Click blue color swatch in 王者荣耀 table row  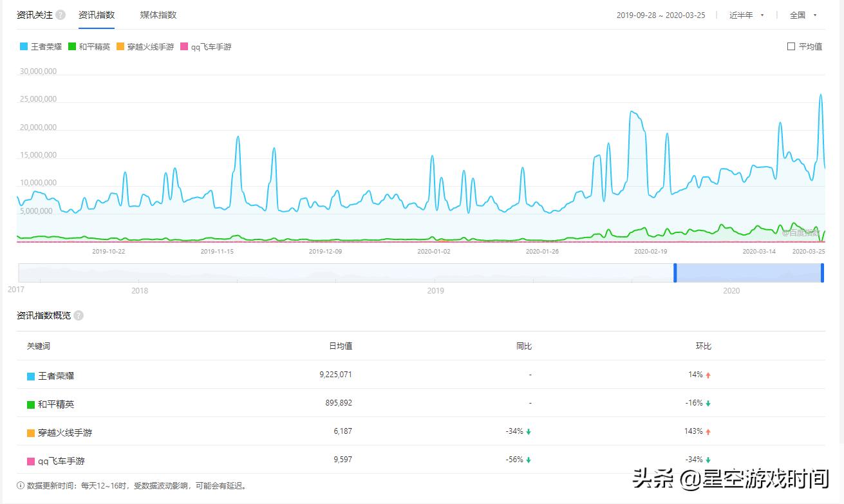(31, 376)
